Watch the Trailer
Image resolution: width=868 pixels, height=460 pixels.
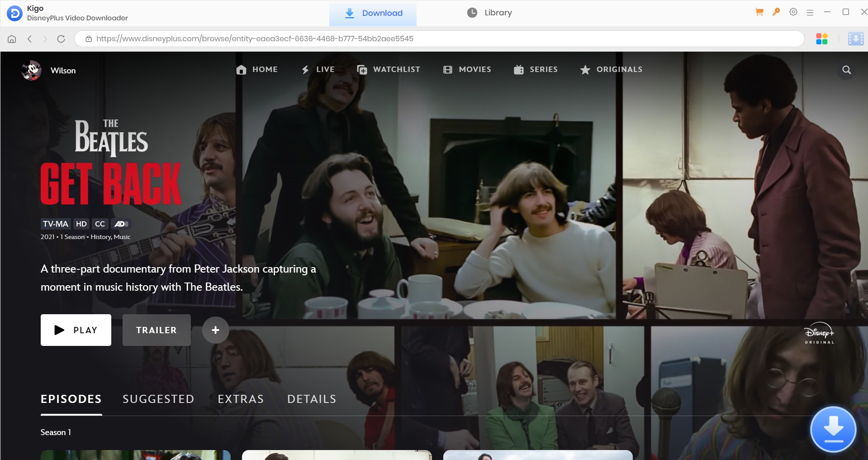click(x=157, y=330)
